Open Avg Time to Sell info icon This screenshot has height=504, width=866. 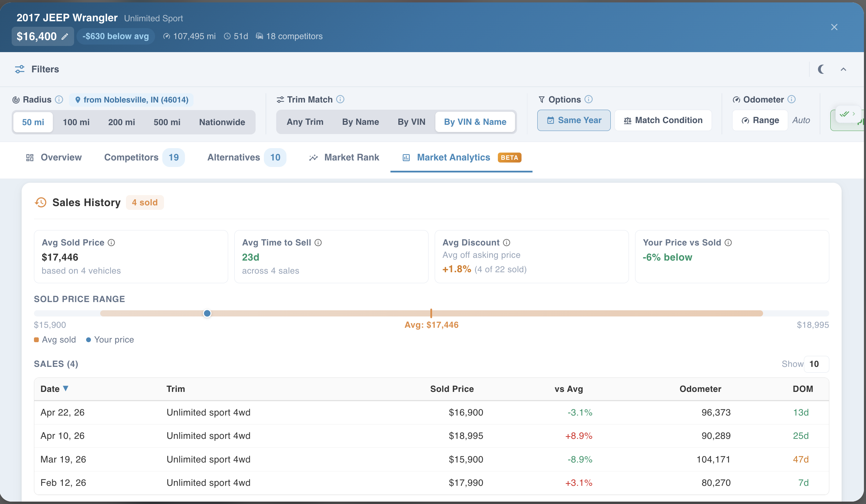tap(318, 243)
